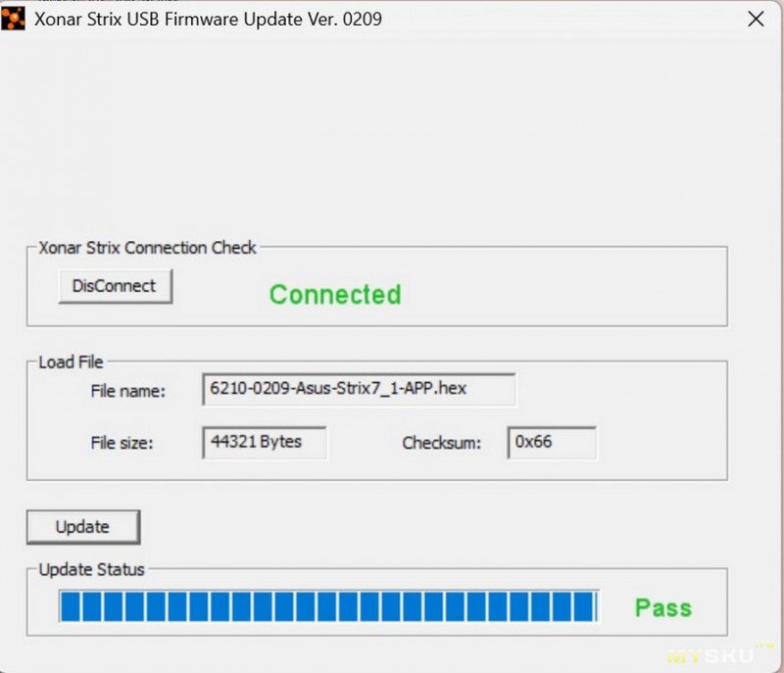Viewport: 784px width, 673px height.
Task: Click the 'File size:' label
Action: pyautogui.click(x=122, y=443)
